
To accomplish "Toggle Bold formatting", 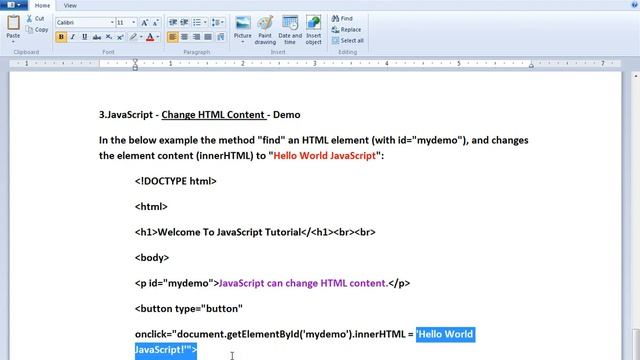I will pos(61,37).
